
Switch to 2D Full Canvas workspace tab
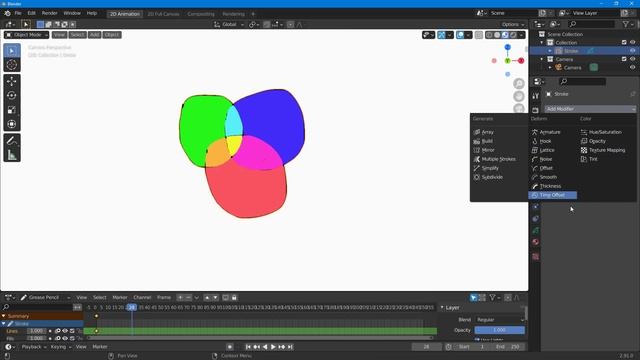pyautogui.click(x=163, y=14)
